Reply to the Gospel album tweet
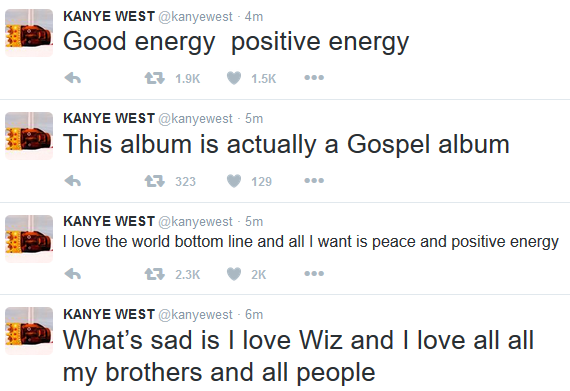Viewport: 570px width, 391px height. pyautogui.click(x=73, y=181)
